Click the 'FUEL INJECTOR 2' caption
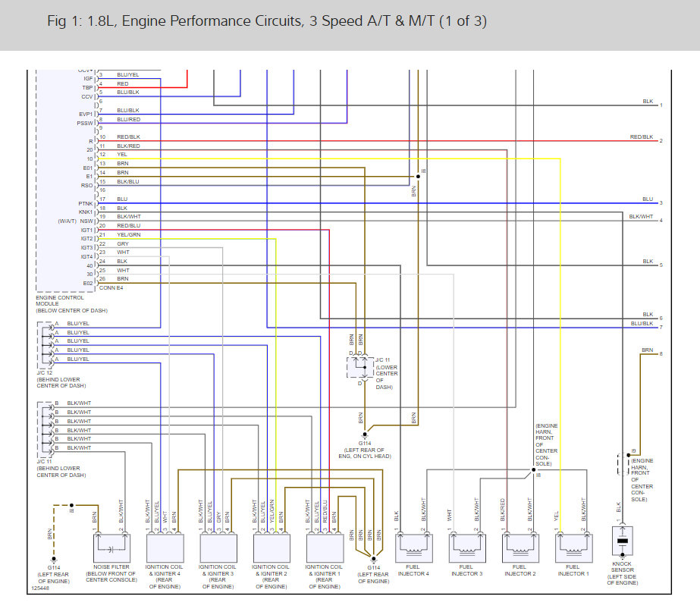This screenshot has width=700, height=612. point(520,570)
